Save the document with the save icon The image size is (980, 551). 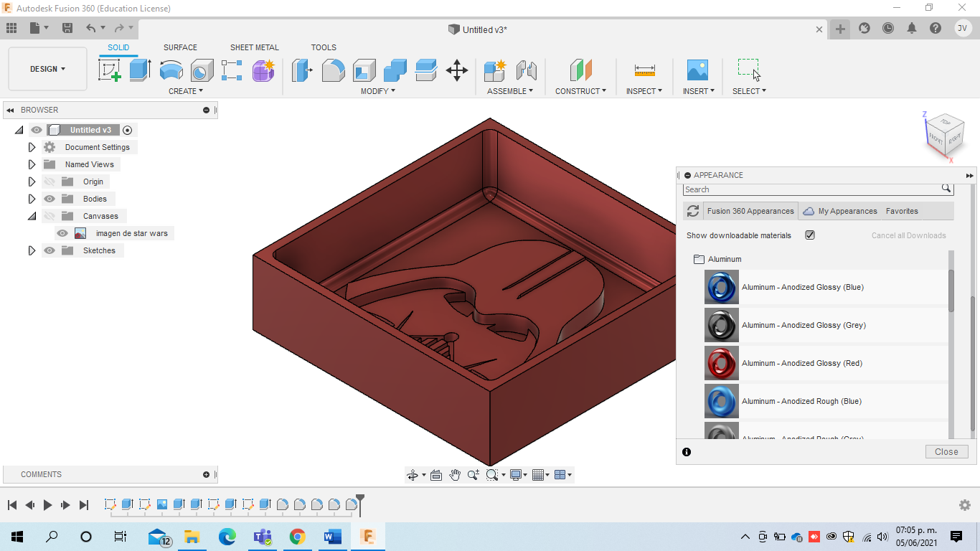tap(67, 28)
